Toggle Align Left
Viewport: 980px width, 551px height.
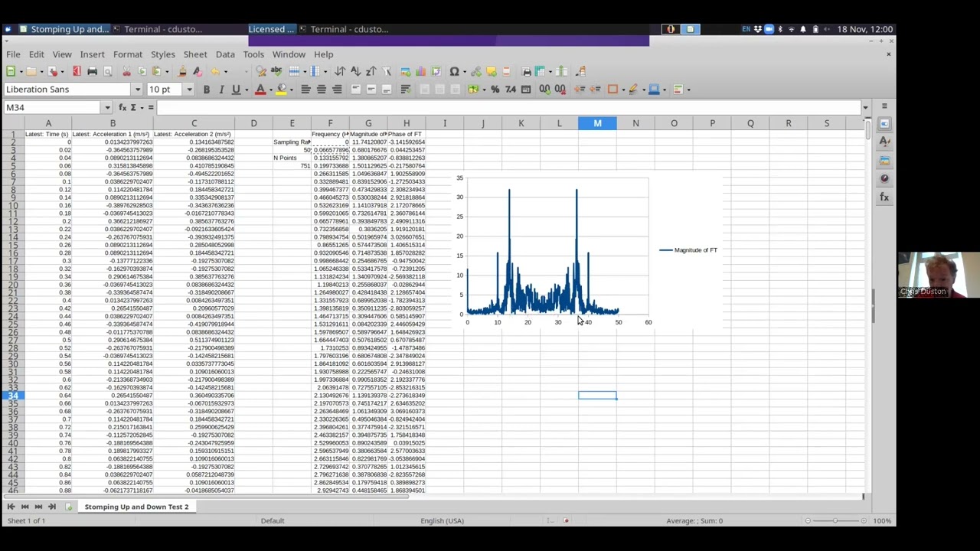tap(305, 90)
